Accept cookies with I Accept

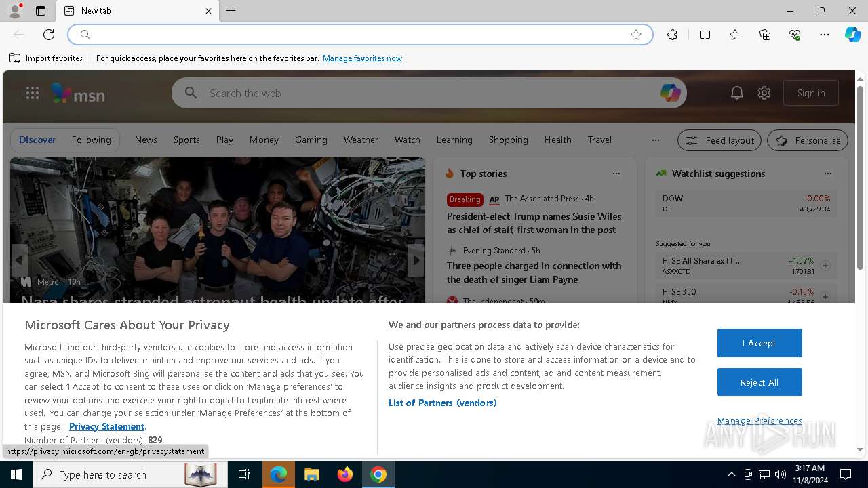759,343
